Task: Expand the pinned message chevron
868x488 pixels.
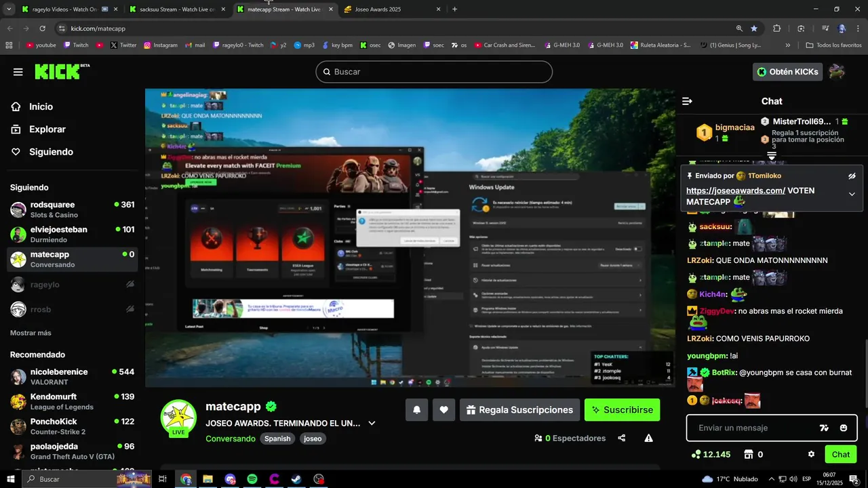Action: 852,194
